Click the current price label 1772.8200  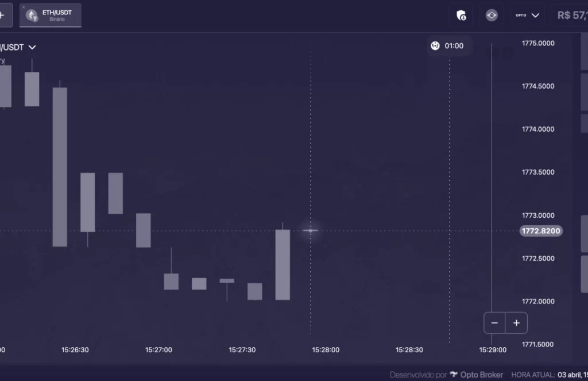click(540, 231)
